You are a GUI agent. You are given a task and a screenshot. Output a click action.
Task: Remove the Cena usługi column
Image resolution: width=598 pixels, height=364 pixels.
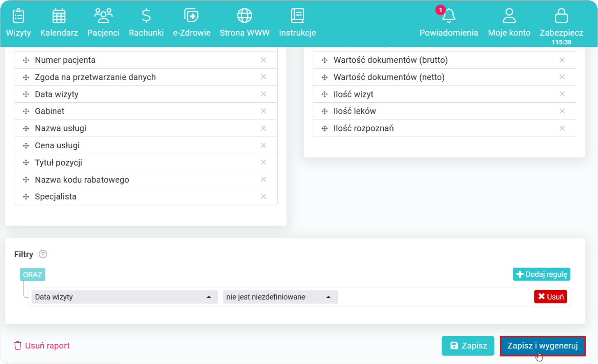[264, 145]
